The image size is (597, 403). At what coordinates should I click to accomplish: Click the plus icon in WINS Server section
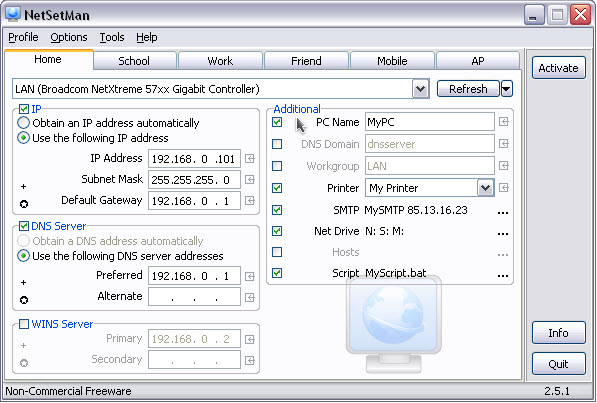tap(24, 345)
